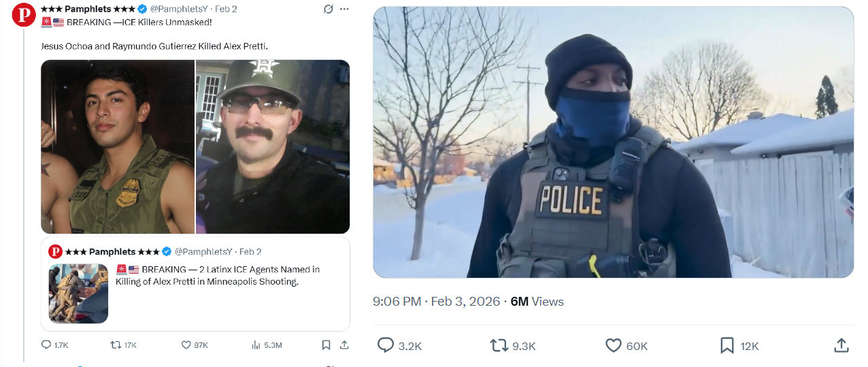
Task: Reply to the Pamphlets tweet with 1.7K replies
Action: pyautogui.click(x=46, y=345)
